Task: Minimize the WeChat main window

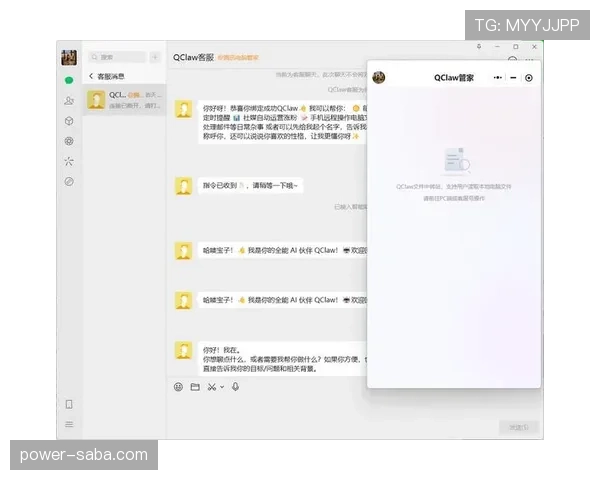Action: point(497,47)
